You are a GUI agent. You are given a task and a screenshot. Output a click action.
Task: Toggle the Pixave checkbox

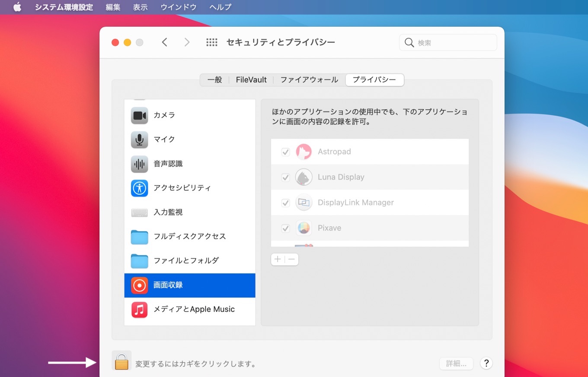point(285,228)
